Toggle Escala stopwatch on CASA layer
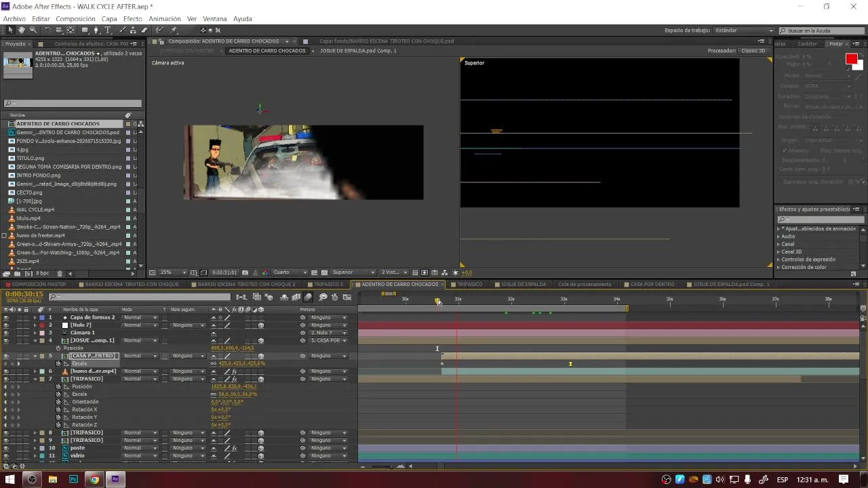 click(58, 364)
